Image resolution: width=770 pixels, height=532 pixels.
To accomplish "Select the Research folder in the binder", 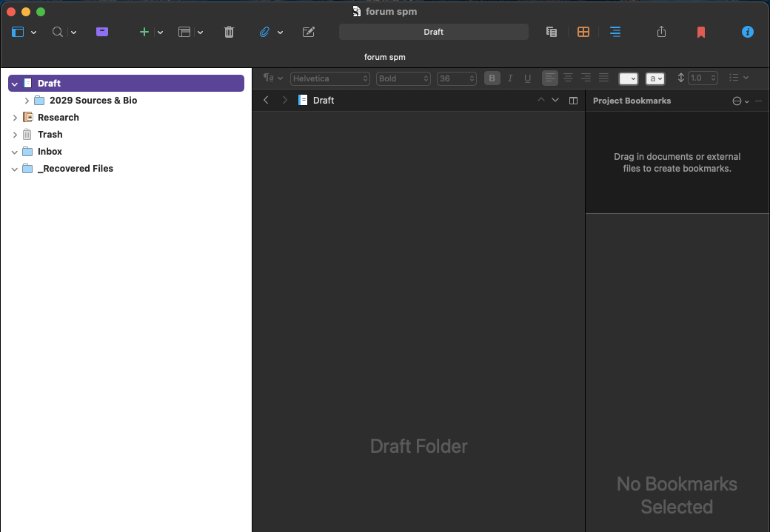I will click(58, 118).
